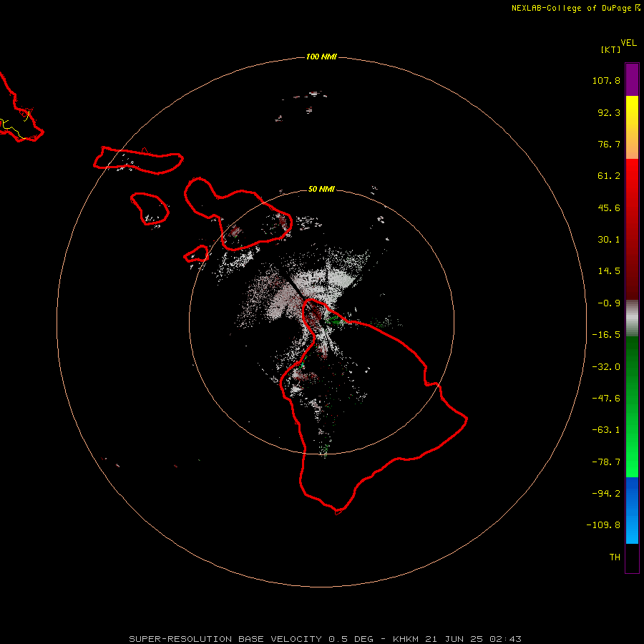
Task: Click the Super-Resolution Base Velocity caption
Action: pyautogui.click(x=326, y=639)
